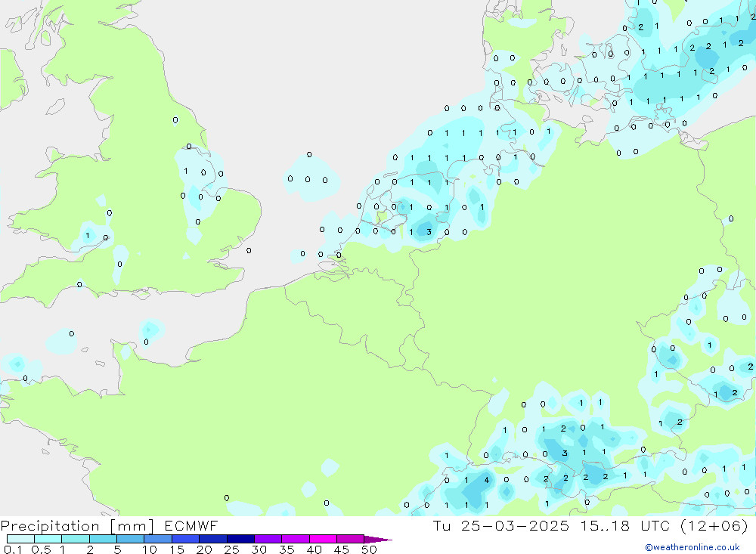Click the '45' legend scale label
The height and width of the screenshot is (554, 756).
[x=342, y=549]
